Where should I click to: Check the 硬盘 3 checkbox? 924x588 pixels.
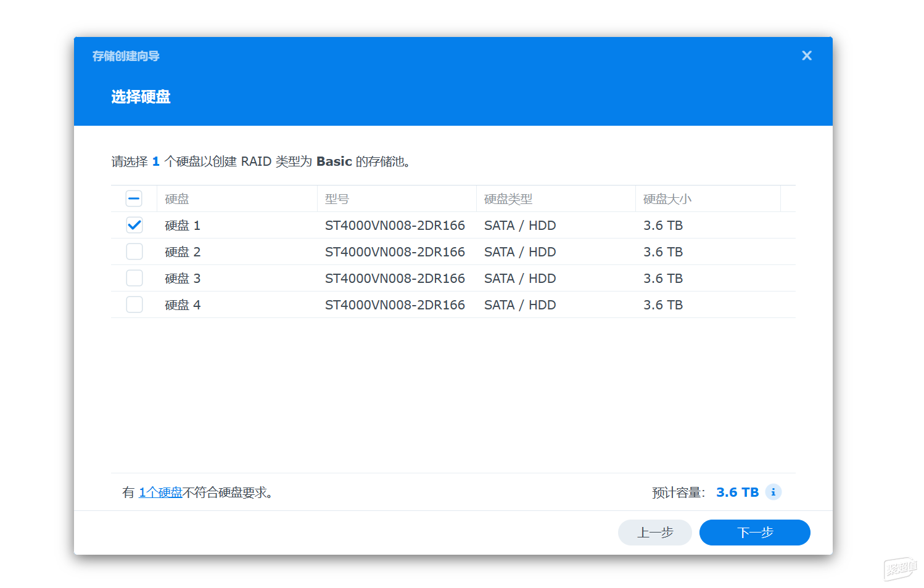134,278
